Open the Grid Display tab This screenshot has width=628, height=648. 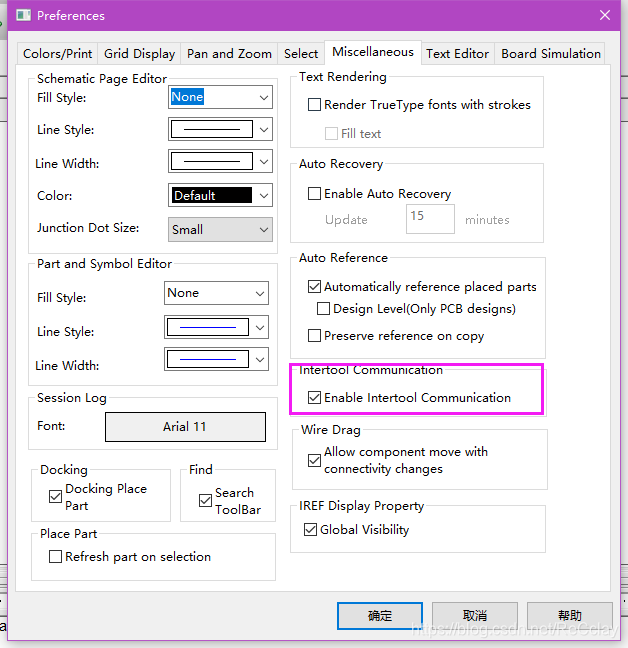point(139,54)
